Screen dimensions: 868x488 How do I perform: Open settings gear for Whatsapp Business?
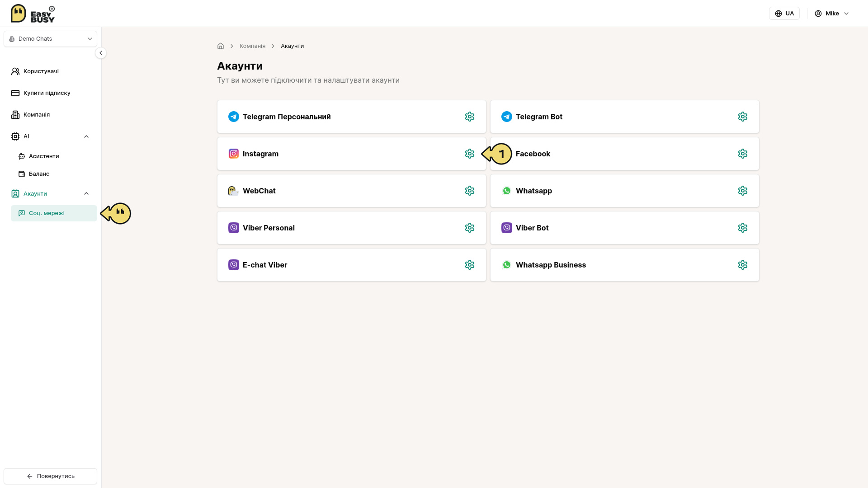click(743, 265)
